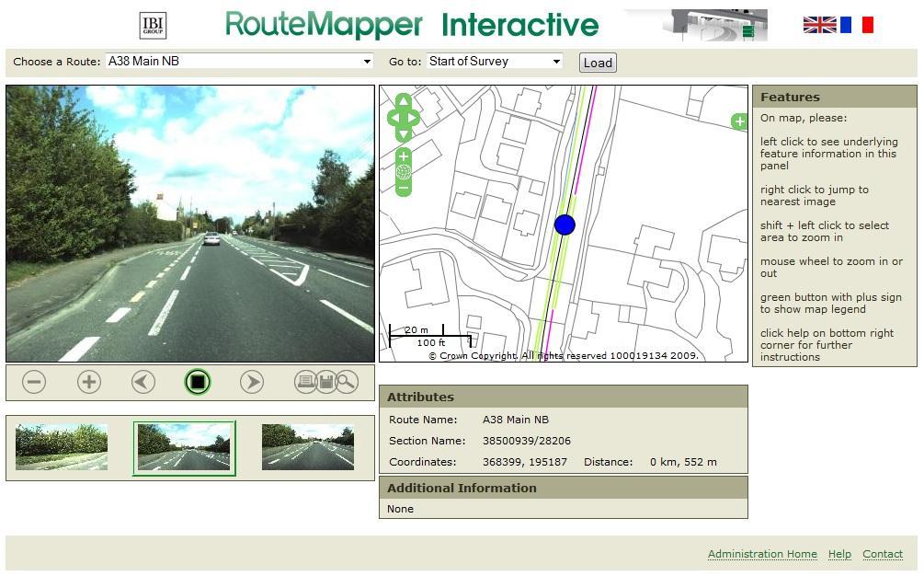The width and height of the screenshot is (924, 576).
Task: Click the IBI Group logo
Action: 153,26
